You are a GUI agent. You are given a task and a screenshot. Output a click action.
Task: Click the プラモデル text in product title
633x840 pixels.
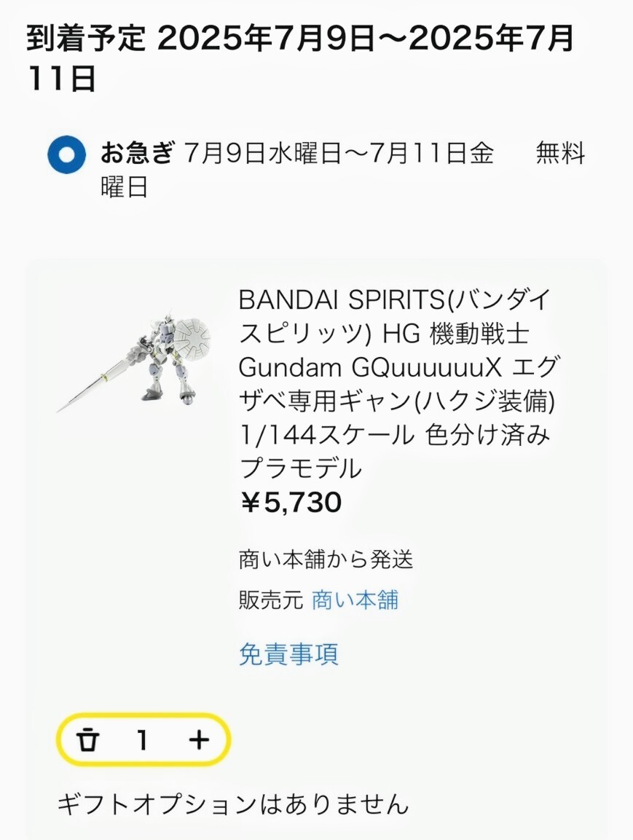tap(300, 468)
